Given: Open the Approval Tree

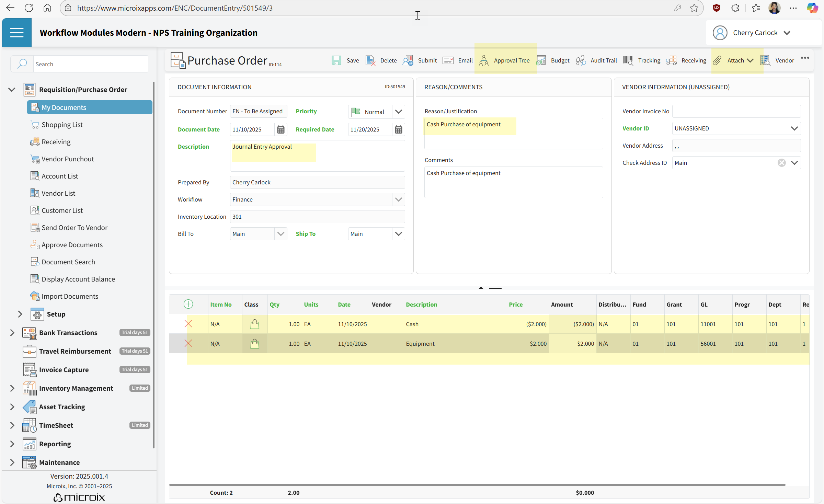Looking at the screenshot, I should click(504, 60).
